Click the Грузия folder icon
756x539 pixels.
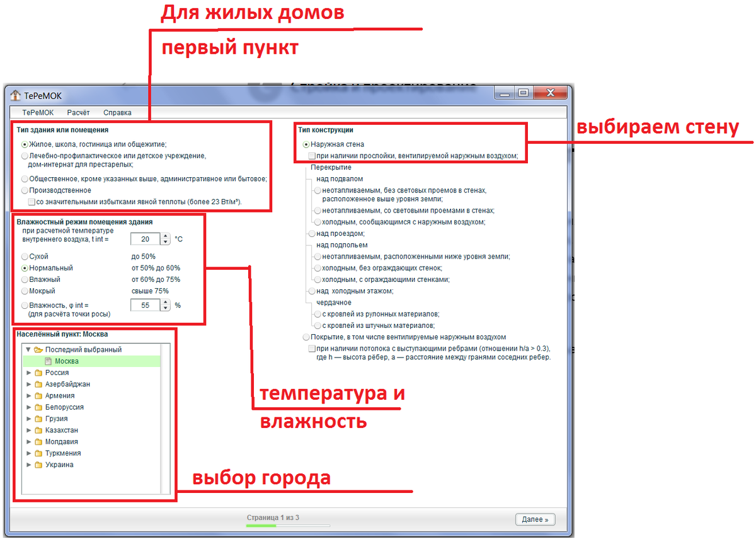(38, 419)
